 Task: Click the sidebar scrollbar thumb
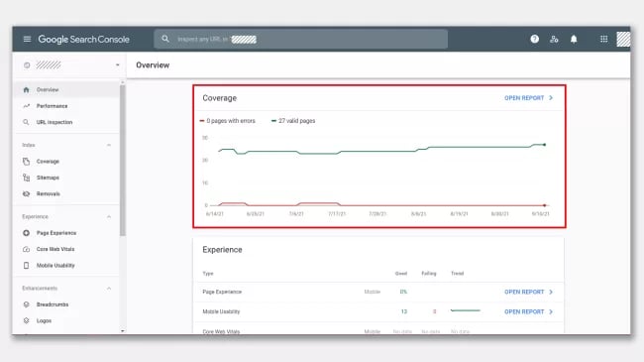point(123,161)
